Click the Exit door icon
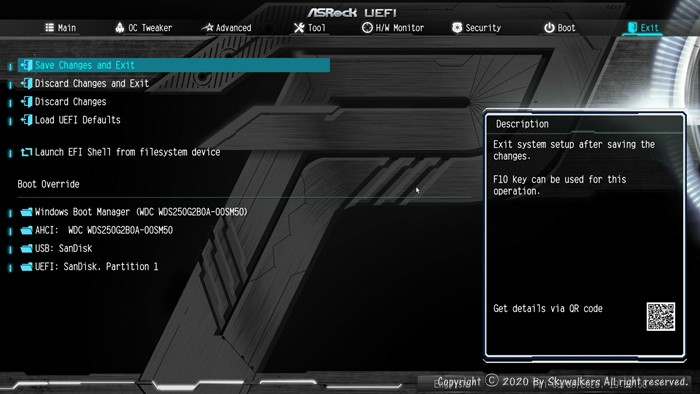This screenshot has width=700, height=394. (632, 28)
